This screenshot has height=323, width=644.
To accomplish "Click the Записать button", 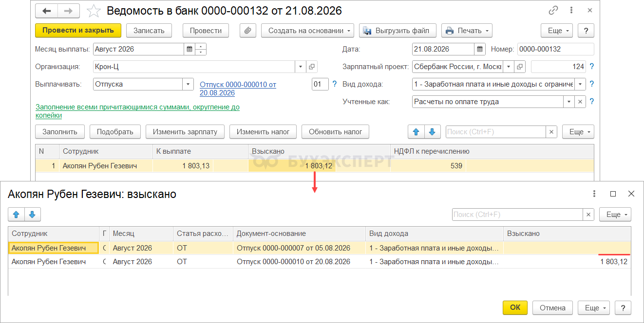I will tap(149, 30).
